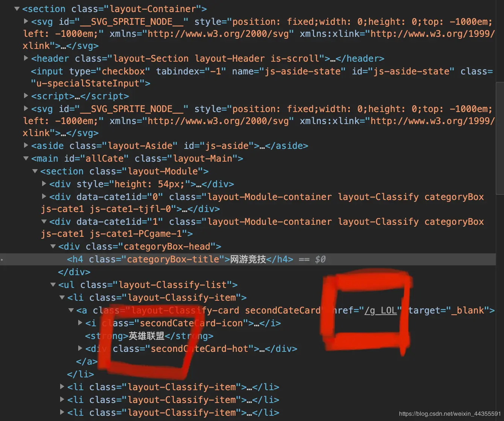Expand the aside js-aside node
Viewport: 504px width, 421px height.
pyautogui.click(x=26, y=145)
